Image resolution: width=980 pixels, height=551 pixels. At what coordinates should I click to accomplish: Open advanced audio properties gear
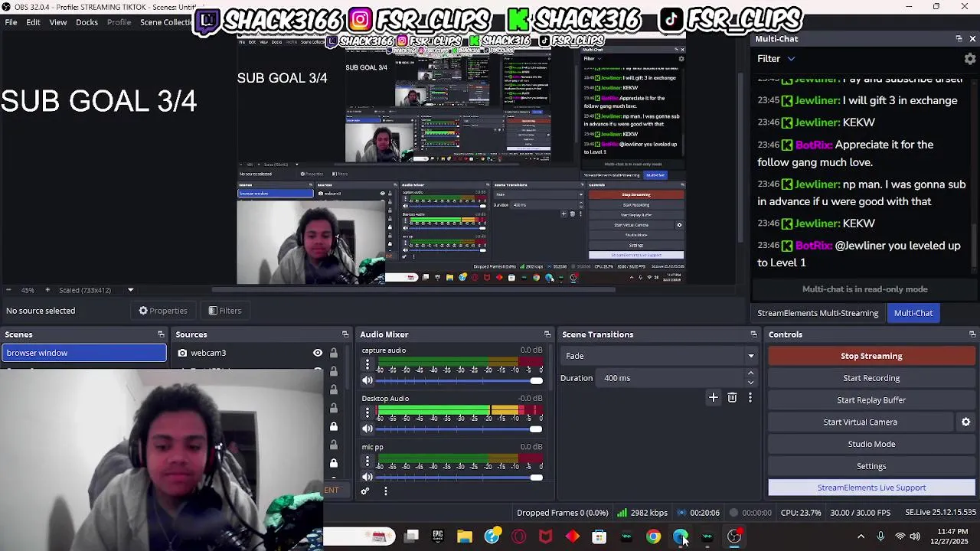365,491
